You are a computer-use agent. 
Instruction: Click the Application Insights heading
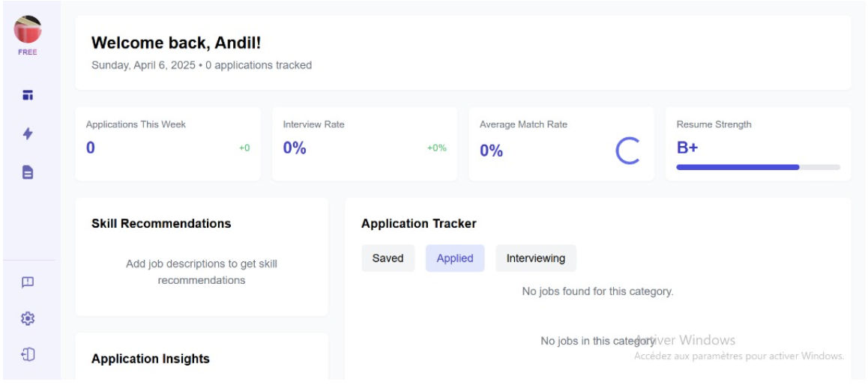point(151,359)
